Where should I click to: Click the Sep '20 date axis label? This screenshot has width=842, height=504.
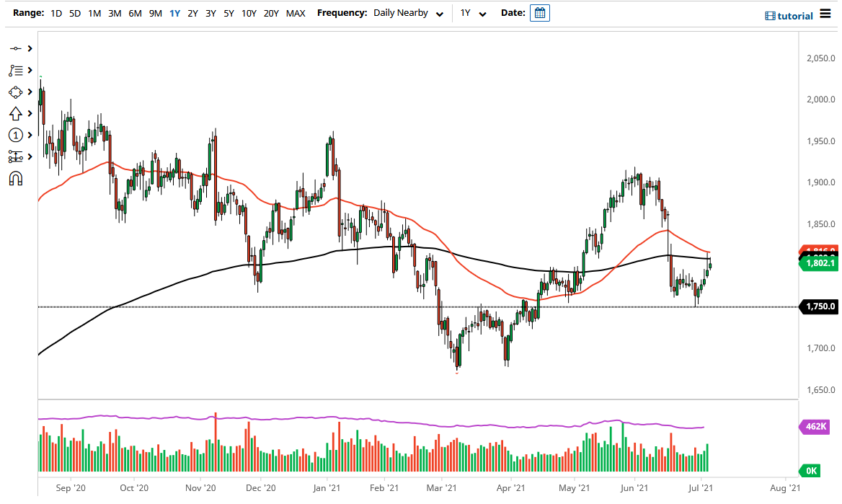coord(71,488)
